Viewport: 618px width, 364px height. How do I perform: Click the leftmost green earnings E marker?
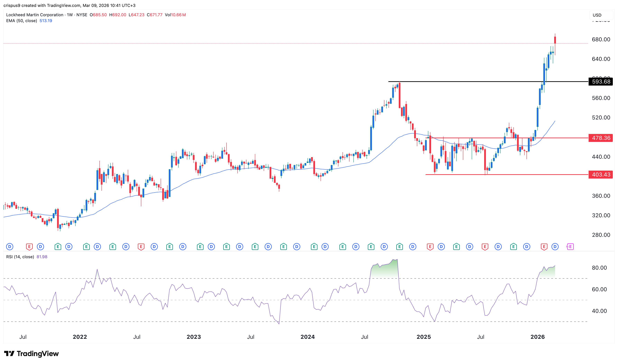(x=58, y=246)
